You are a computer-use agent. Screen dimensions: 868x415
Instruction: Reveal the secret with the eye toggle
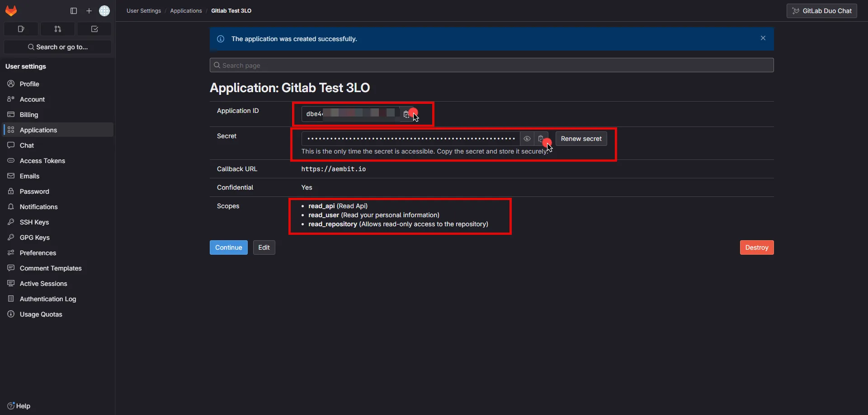point(527,139)
